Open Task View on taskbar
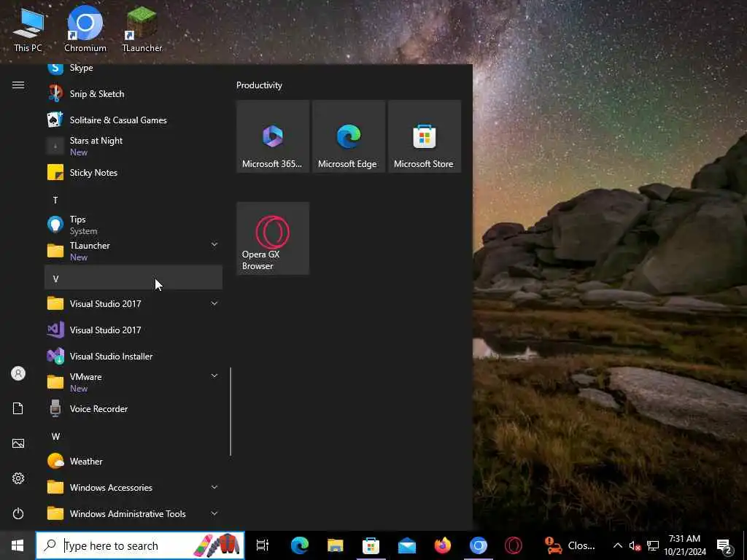 pyautogui.click(x=263, y=545)
